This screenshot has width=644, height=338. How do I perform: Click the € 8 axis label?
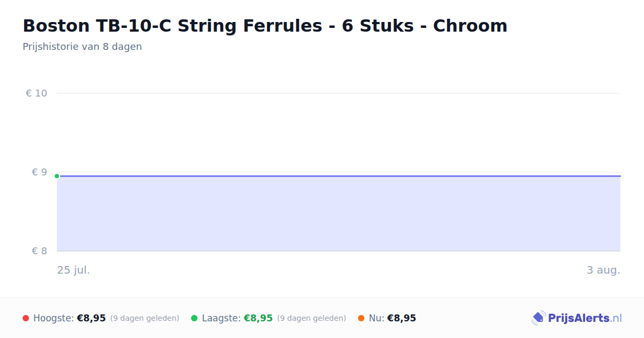(x=39, y=251)
